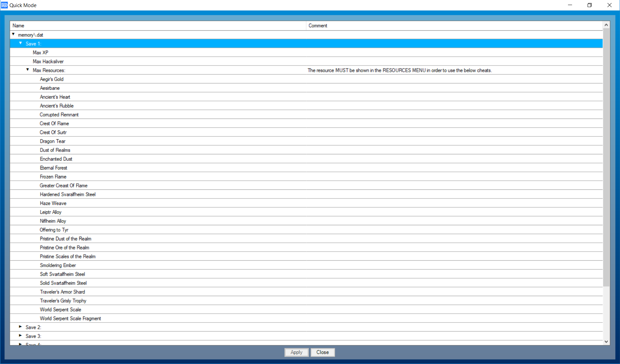Select Smoldering Ember in the list

coord(58,265)
